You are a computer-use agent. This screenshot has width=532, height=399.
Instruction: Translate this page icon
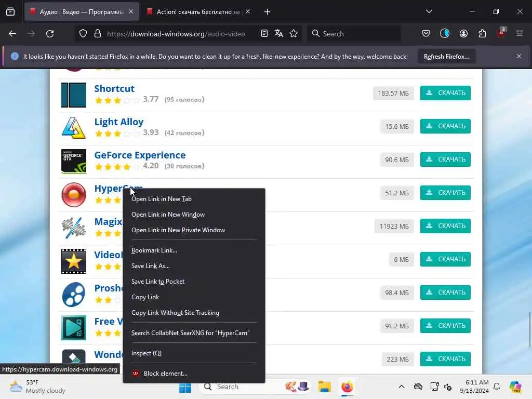click(279, 34)
